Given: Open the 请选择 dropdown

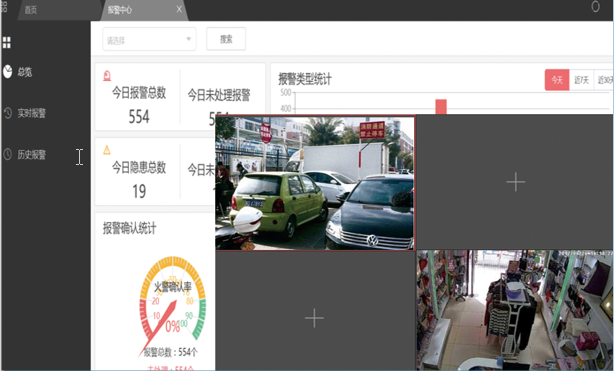Looking at the screenshot, I should pyautogui.click(x=149, y=39).
